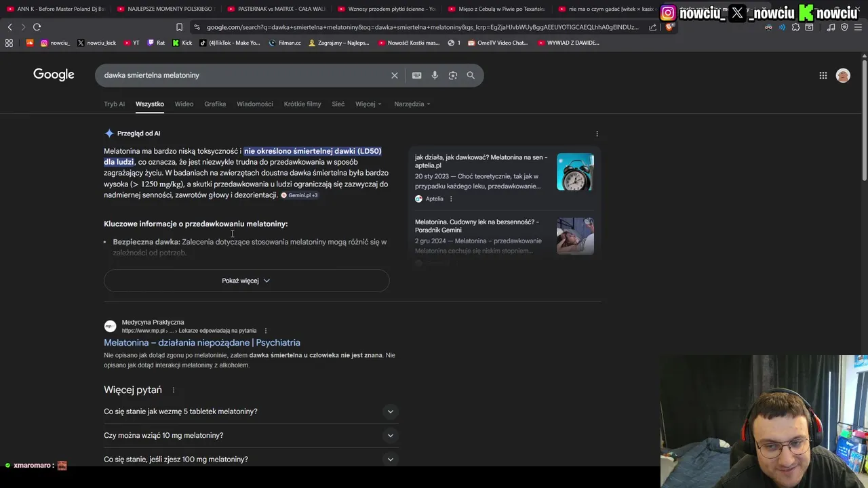The width and height of the screenshot is (868, 488).
Task: Reload the page with refresh icon
Action: tap(37, 27)
